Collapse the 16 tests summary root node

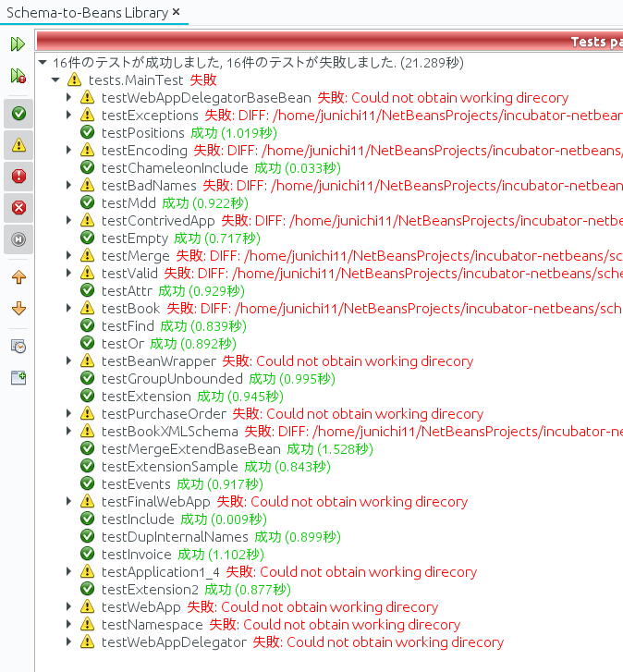pyautogui.click(x=43, y=63)
